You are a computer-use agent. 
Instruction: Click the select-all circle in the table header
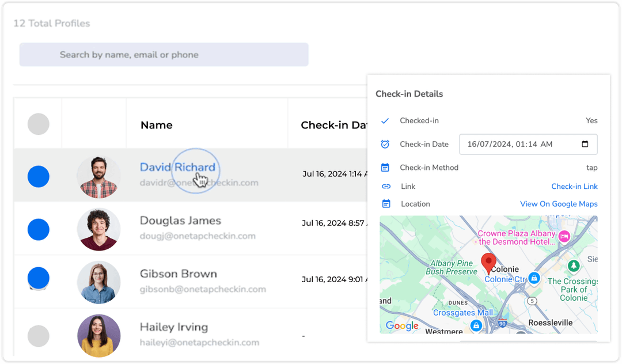pos(38,123)
